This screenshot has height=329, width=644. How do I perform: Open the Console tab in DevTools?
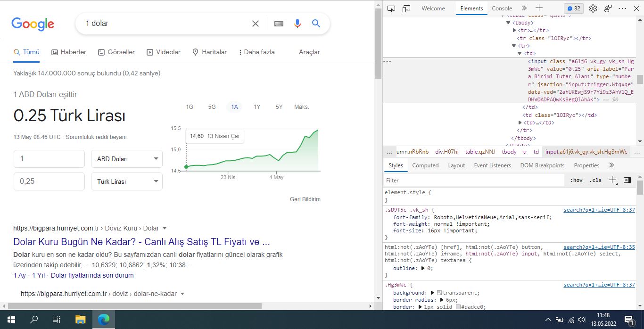502,8
